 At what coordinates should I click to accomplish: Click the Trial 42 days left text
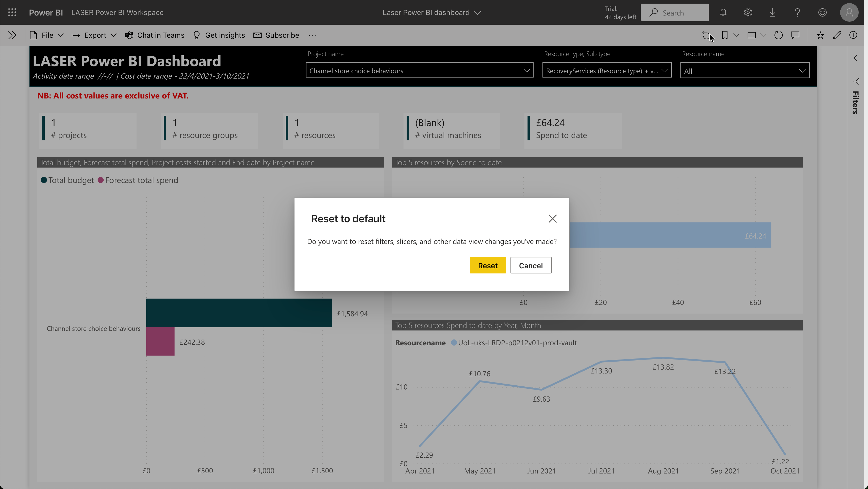coord(620,13)
